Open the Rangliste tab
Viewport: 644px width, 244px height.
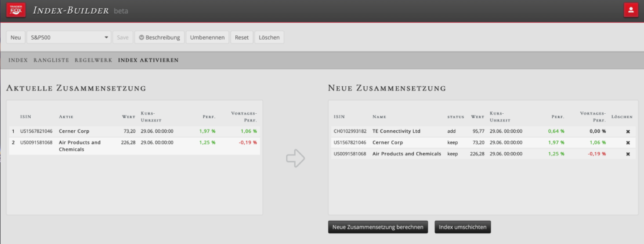tap(52, 60)
